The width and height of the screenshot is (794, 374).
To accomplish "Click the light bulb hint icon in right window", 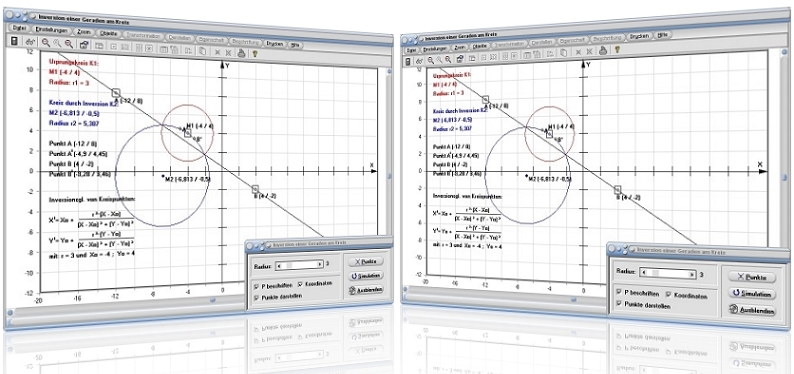I will [x=617, y=49].
